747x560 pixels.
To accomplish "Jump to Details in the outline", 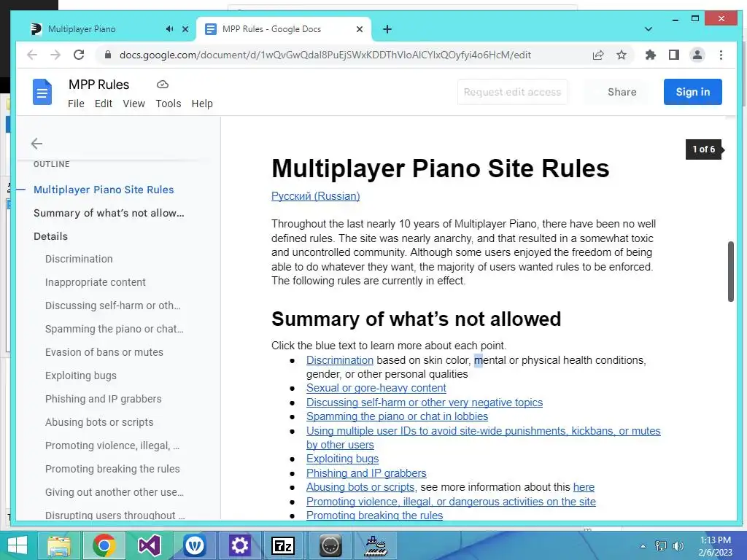I will (50, 236).
